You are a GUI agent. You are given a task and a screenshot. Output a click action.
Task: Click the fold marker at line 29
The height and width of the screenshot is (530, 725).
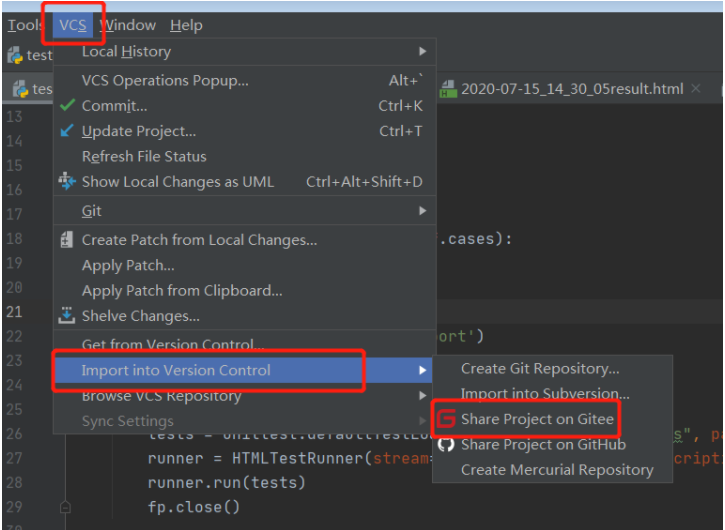click(x=65, y=507)
